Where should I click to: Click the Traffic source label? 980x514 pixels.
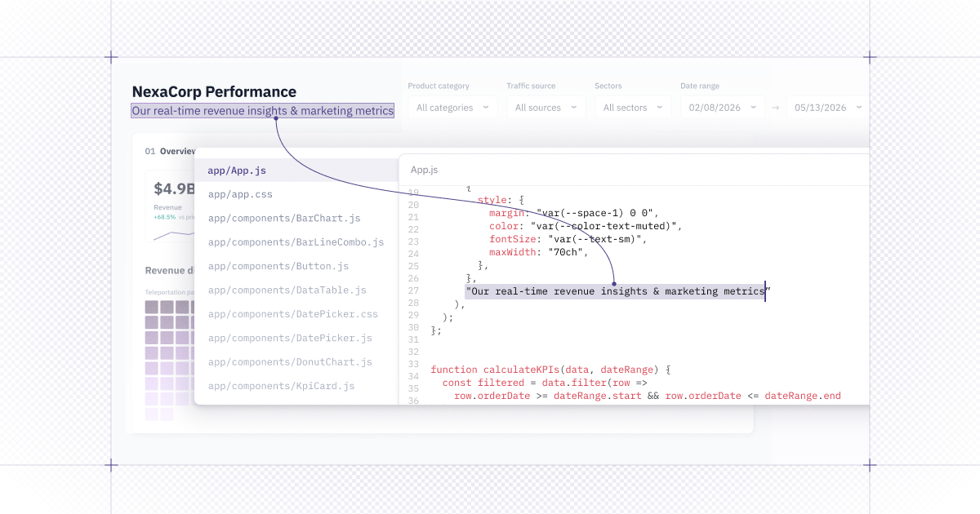point(531,86)
